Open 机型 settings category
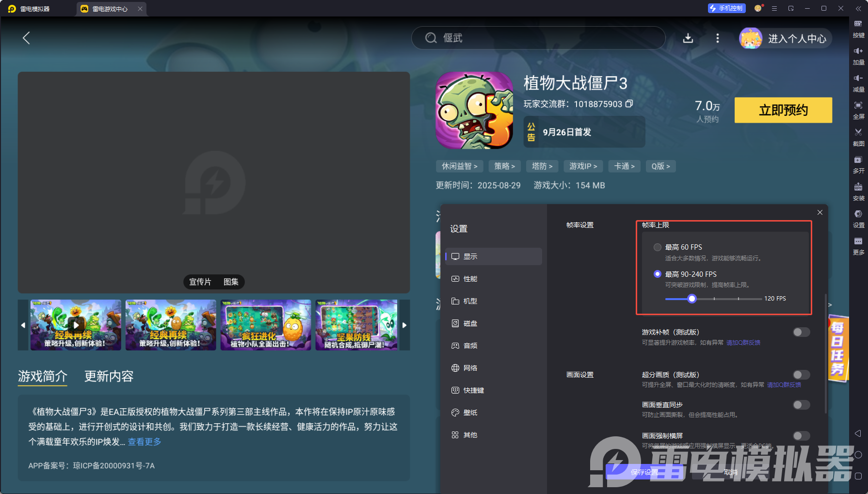The image size is (868, 494). (x=494, y=301)
